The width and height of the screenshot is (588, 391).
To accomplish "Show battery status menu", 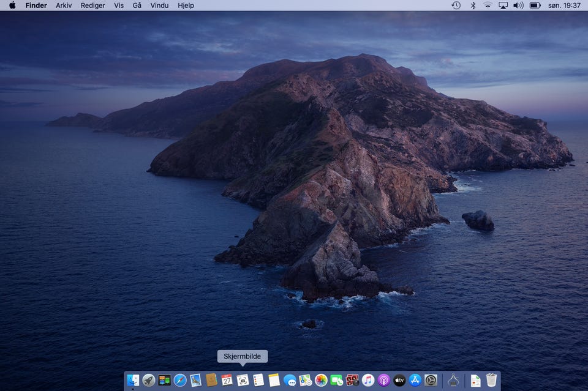I will pyautogui.click(x=535, y=6).
